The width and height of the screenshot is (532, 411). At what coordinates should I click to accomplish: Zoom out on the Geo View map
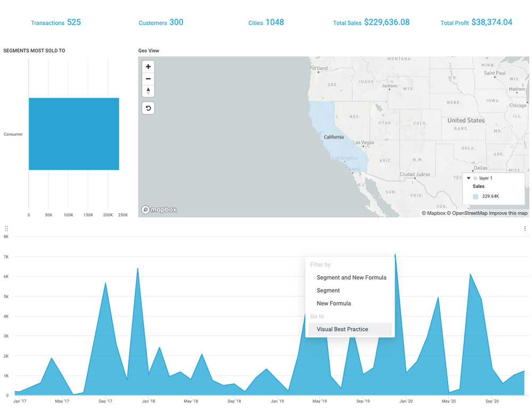[x=148, y=79]
